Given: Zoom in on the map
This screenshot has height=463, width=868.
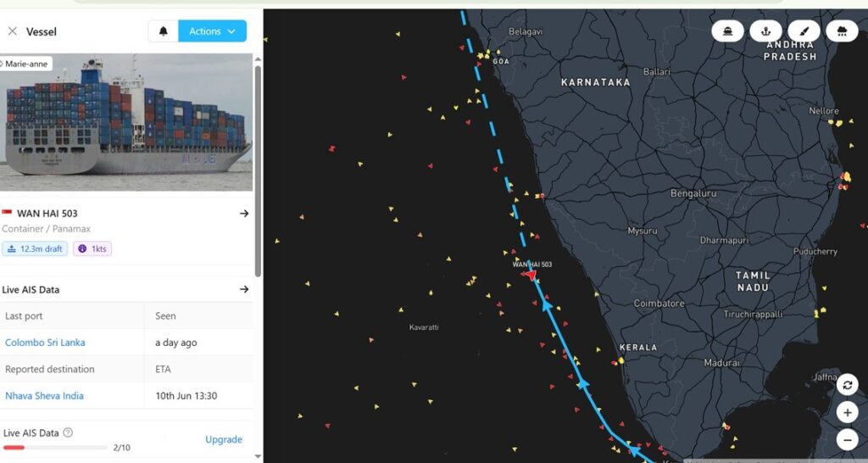Looking at the screenshot, I should (x=847, y=413).
